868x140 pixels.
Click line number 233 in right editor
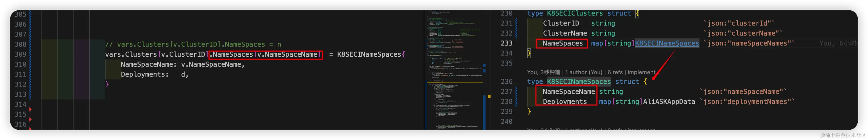pos(506,43)
